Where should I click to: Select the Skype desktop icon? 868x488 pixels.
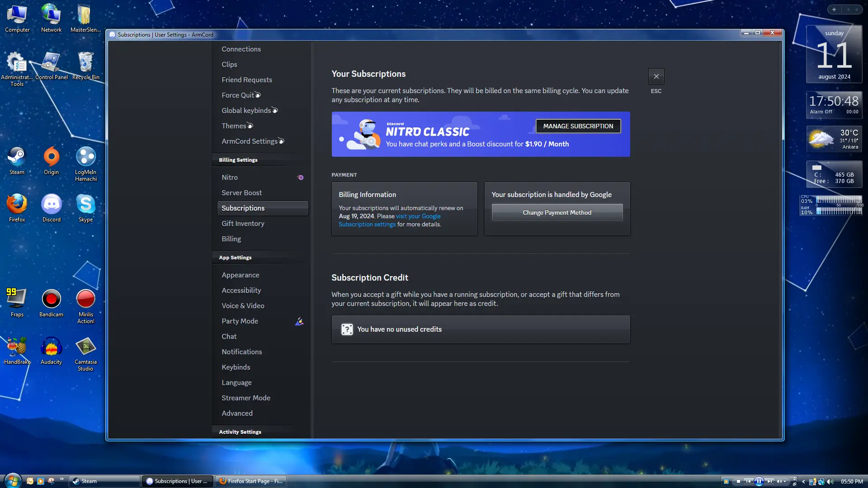pos(85,208)
